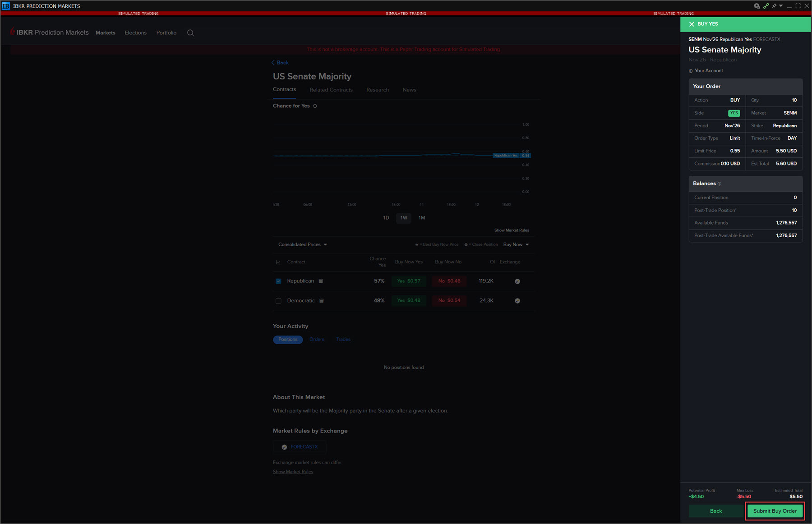Viewport: 812px width, 524px height.
Task: Open the calculator icon beside Democratic
Action: 322,300
